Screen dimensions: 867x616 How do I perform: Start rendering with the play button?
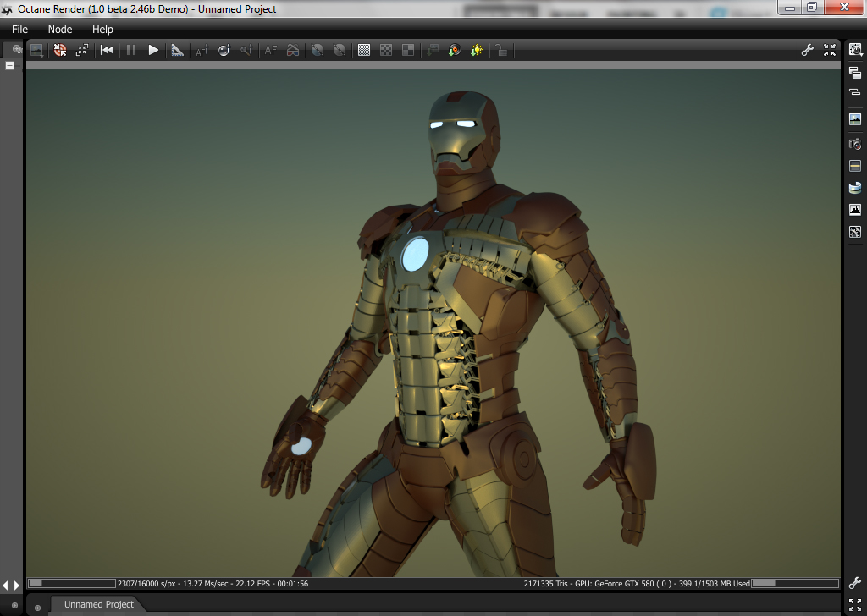[153, 50]
